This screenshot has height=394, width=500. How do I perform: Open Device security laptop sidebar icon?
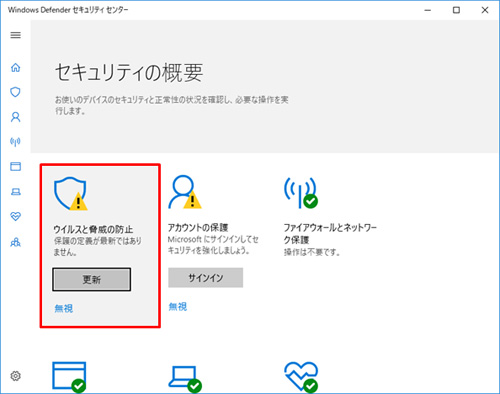tap(15, 192)
